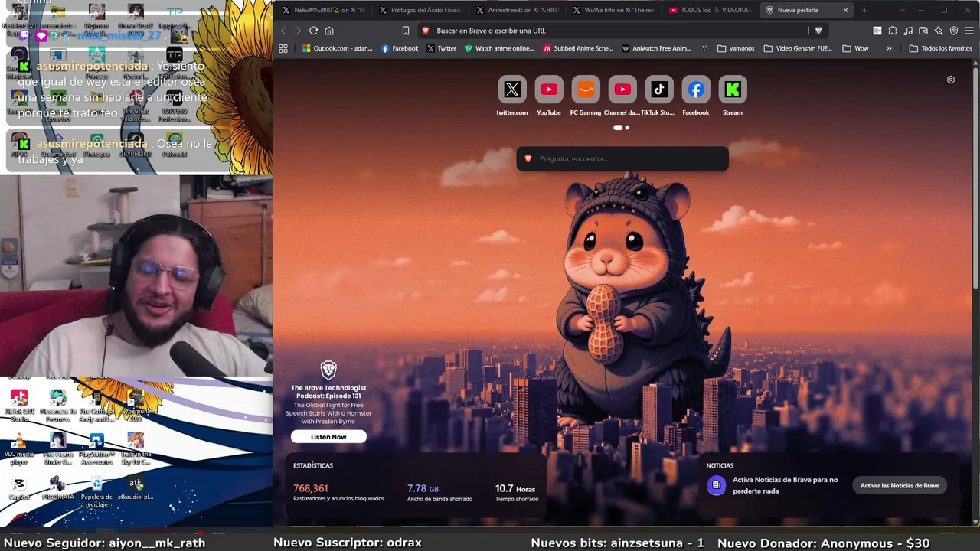
Task: Open the vamonos bookmarks folder
Action: (x=736, y=48)
